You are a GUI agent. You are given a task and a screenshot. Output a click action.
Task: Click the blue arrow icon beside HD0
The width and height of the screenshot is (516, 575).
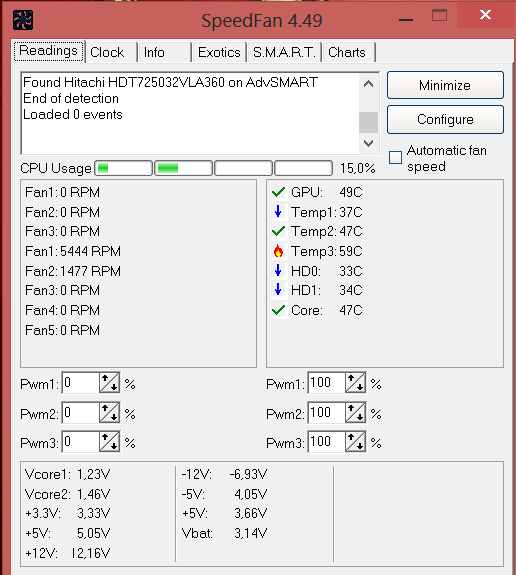point(278,271)
